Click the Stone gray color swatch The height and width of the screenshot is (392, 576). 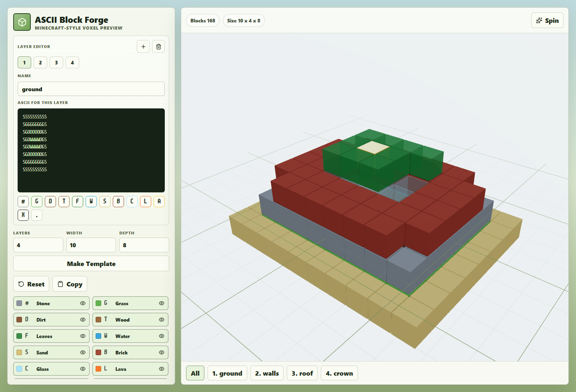click(x=19, y=303)
